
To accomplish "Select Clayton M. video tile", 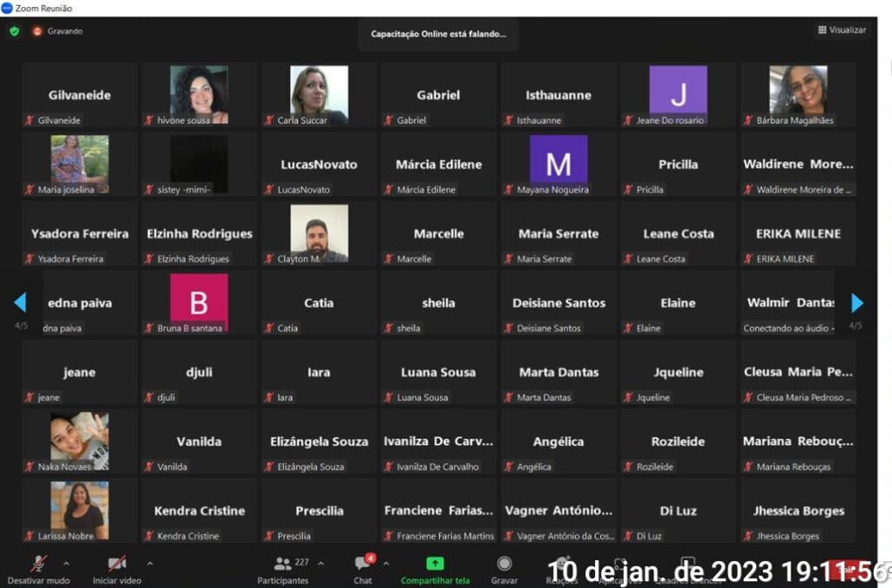I will click(x=319, y=233).
